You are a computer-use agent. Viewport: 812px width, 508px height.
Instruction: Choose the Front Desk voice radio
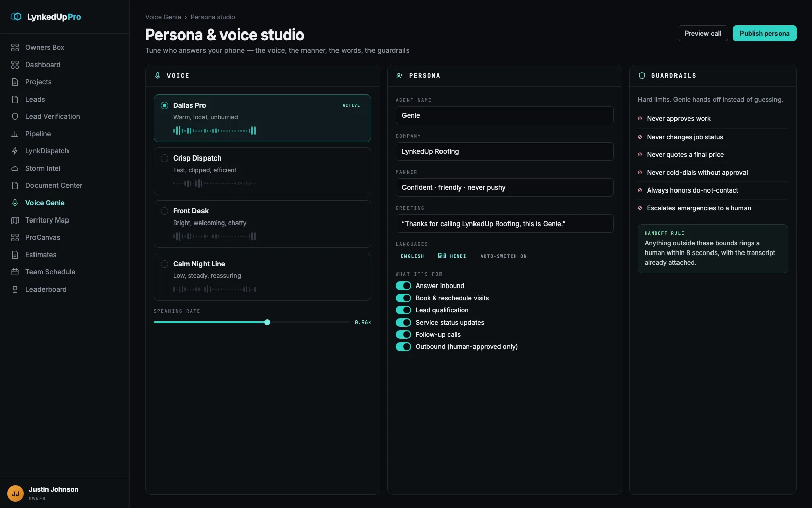click(164, 211)
